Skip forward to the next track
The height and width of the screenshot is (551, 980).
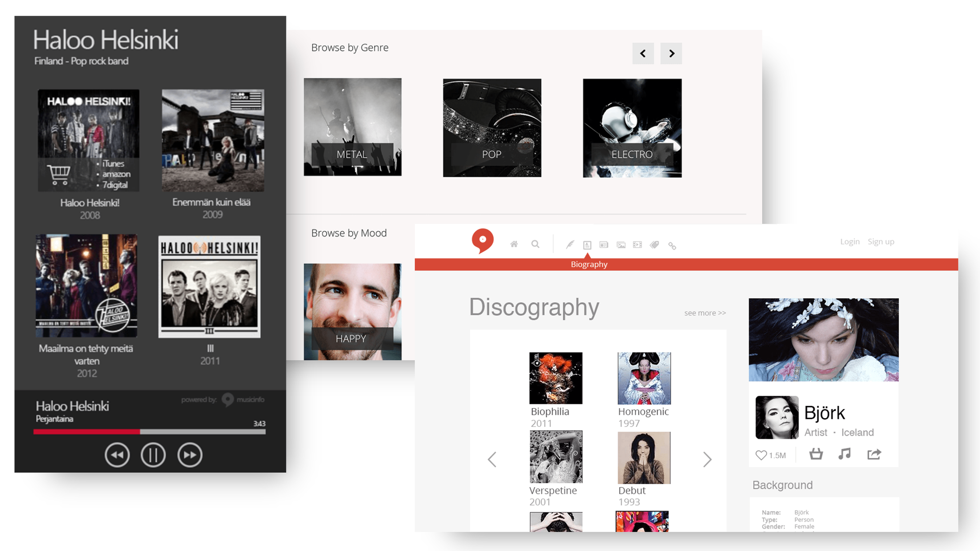[189, 454]
